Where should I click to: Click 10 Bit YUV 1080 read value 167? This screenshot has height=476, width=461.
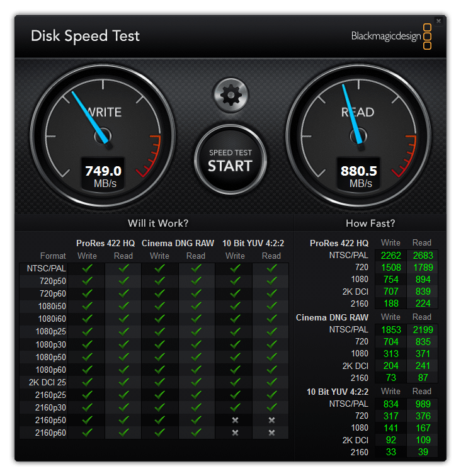(x=423, y=428)
